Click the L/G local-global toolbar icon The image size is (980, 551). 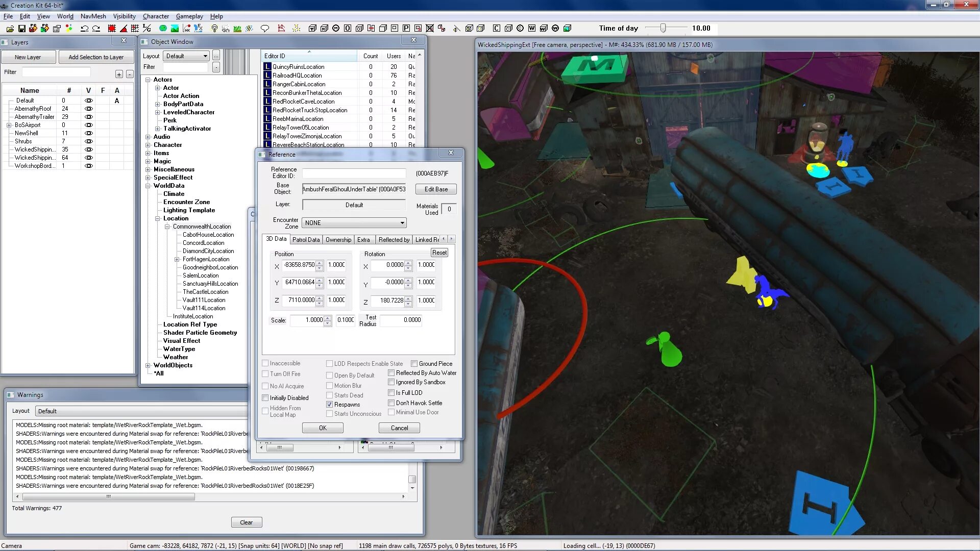click(x=147, y=29)
